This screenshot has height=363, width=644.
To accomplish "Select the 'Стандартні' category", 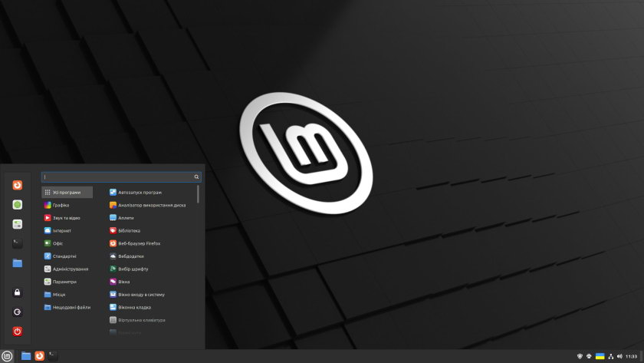I will (x=67, y=256).
